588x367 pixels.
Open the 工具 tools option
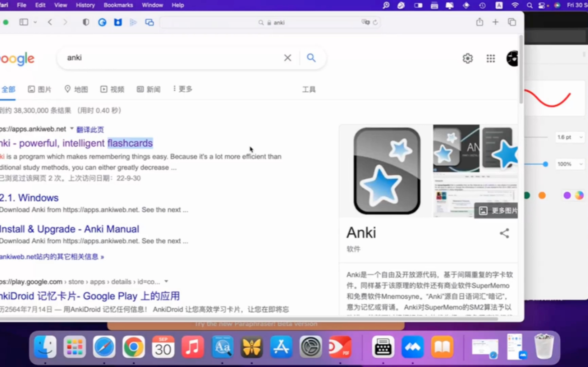(309, 90)
